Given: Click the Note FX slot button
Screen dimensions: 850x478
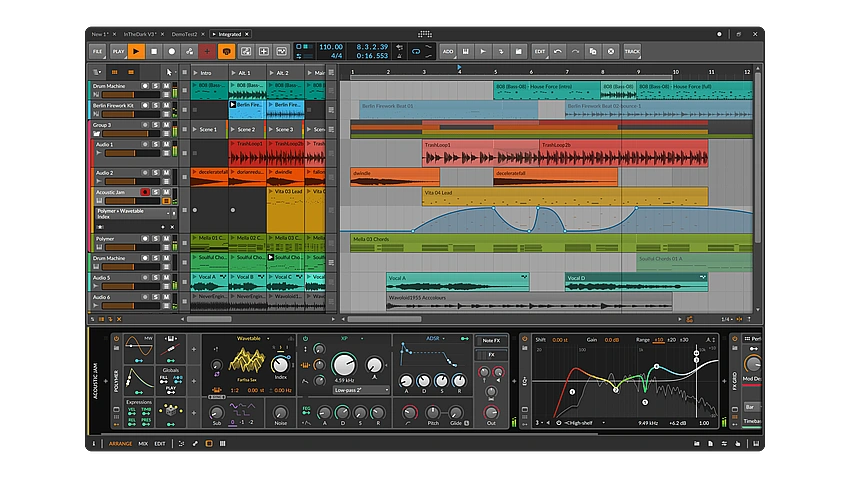Looking at the screenshot, I should point(491,340).
